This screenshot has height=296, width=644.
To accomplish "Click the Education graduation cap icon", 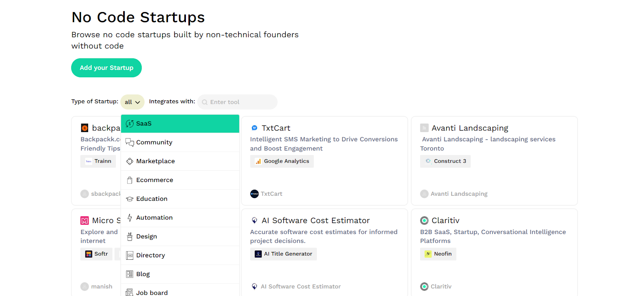I will 130,199.
